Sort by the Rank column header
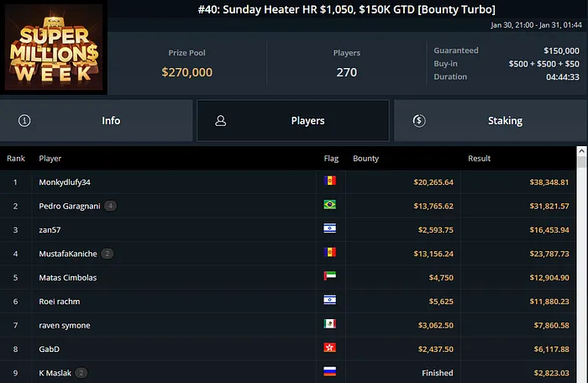Screen dimensions: 588x383 coord(16,158)
